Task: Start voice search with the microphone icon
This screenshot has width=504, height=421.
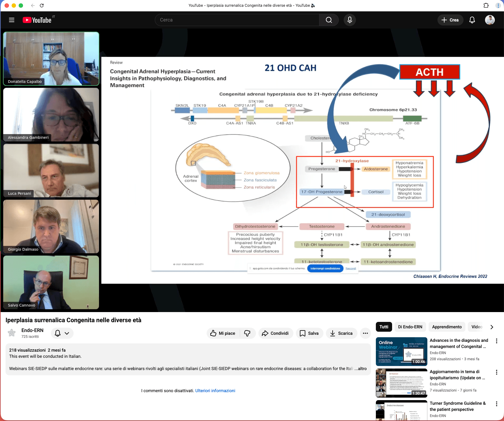Action: tap(349, 20)
